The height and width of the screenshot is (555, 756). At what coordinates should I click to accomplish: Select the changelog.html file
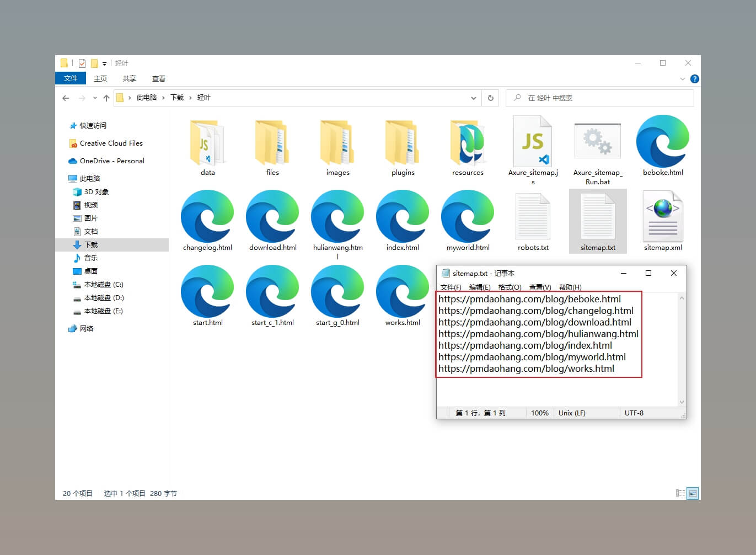point(207,221)
